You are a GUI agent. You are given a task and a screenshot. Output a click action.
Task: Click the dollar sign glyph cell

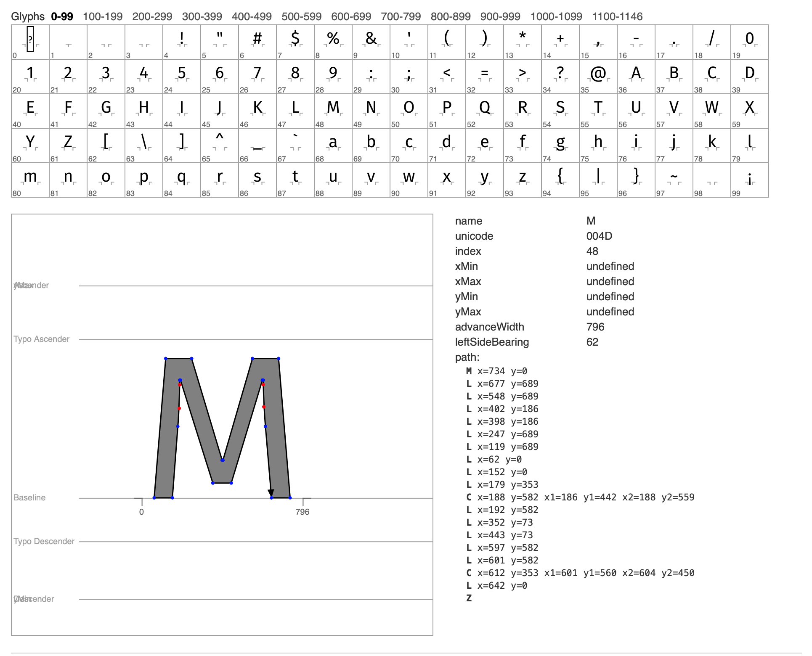pos(295,42)
